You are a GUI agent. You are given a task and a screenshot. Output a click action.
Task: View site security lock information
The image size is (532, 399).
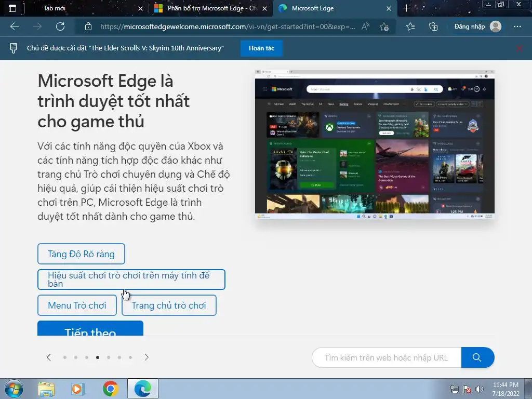(88, 26)
